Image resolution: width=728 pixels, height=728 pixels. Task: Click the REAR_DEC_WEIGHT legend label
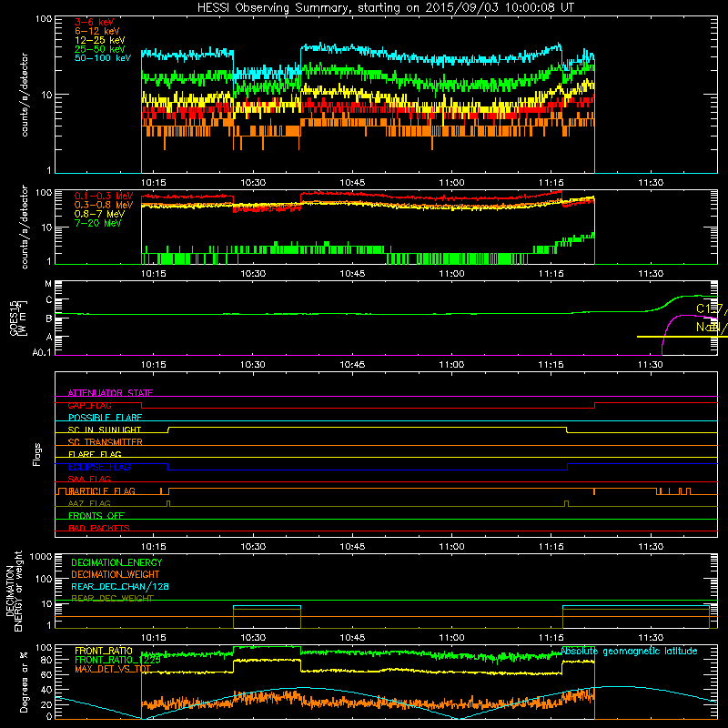(x=112, y=599)
